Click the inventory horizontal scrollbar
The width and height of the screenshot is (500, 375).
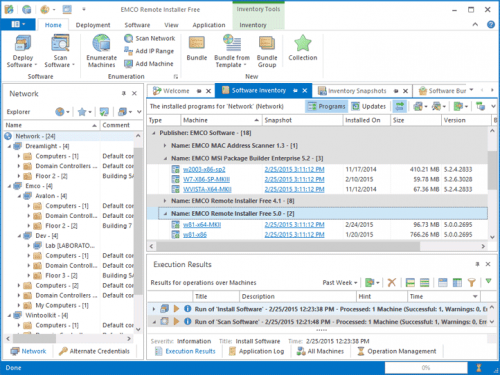click(x=288, y=246)
